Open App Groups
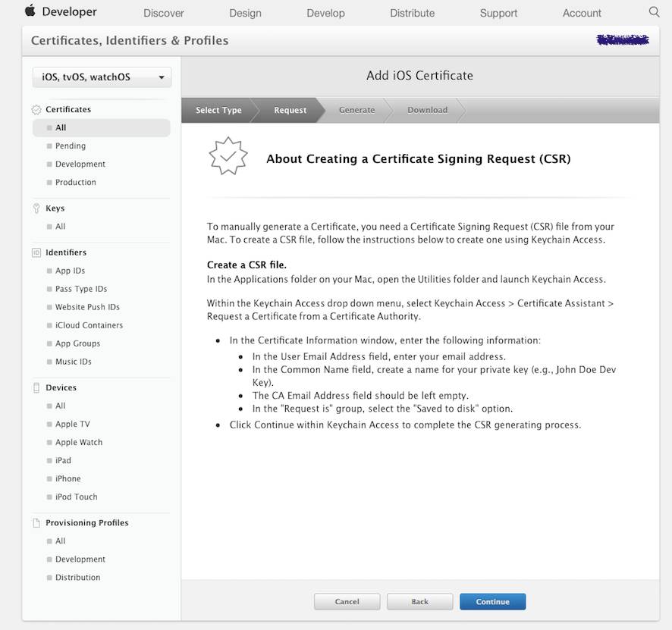The height and width of the screenshot is (630, 672). pos(77,343)
